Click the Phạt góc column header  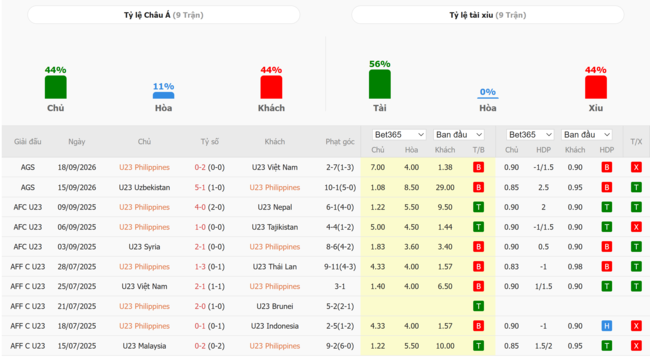click(x=340, y=141)
